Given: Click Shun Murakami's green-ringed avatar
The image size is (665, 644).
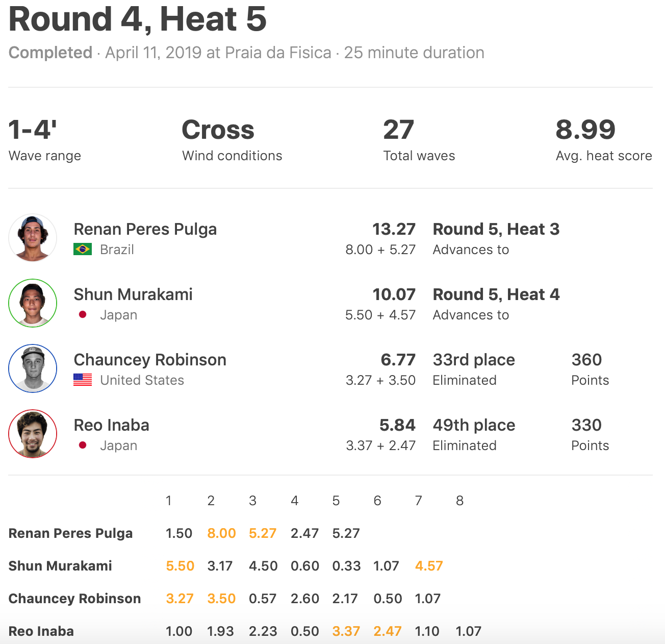Looking at the screenshot, I should [33, 303].
